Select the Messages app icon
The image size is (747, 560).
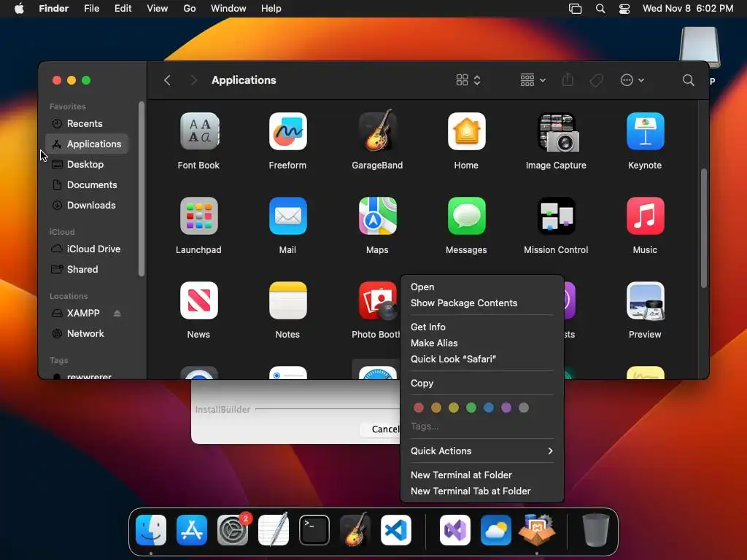pos(466,216)
